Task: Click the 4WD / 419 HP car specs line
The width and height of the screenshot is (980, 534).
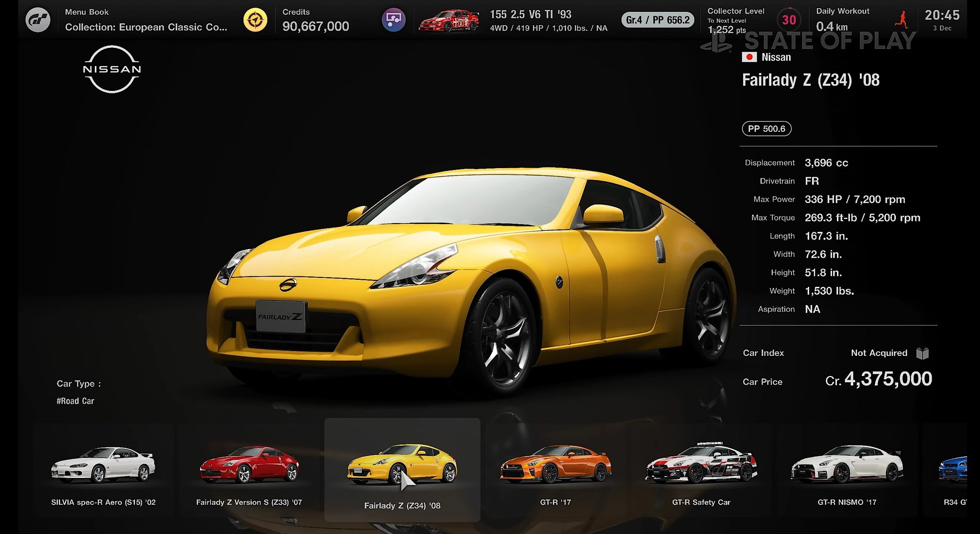Action: click(x=548, y=28)
